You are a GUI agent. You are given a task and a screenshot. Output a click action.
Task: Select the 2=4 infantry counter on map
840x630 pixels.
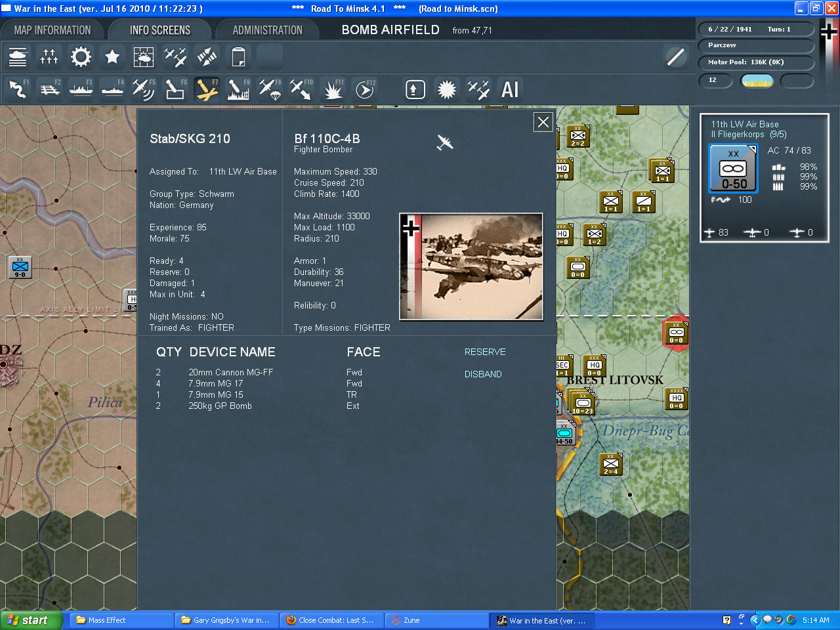(x=611, y=464)
